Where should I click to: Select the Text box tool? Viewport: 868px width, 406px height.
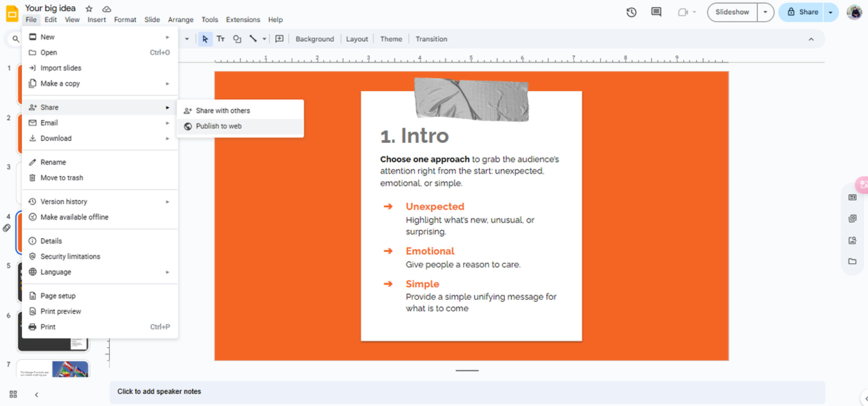coord(220,39)
